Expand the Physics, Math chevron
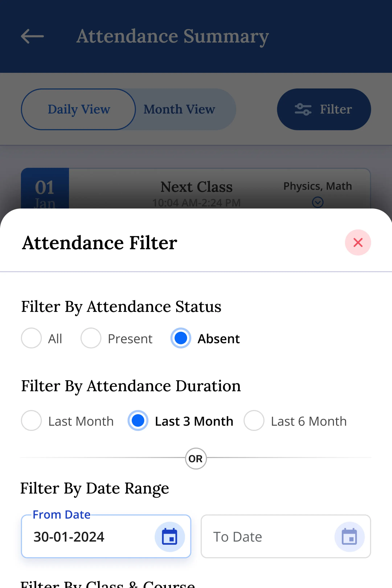Viewport: 392px width, 588px height. [317, 202]
